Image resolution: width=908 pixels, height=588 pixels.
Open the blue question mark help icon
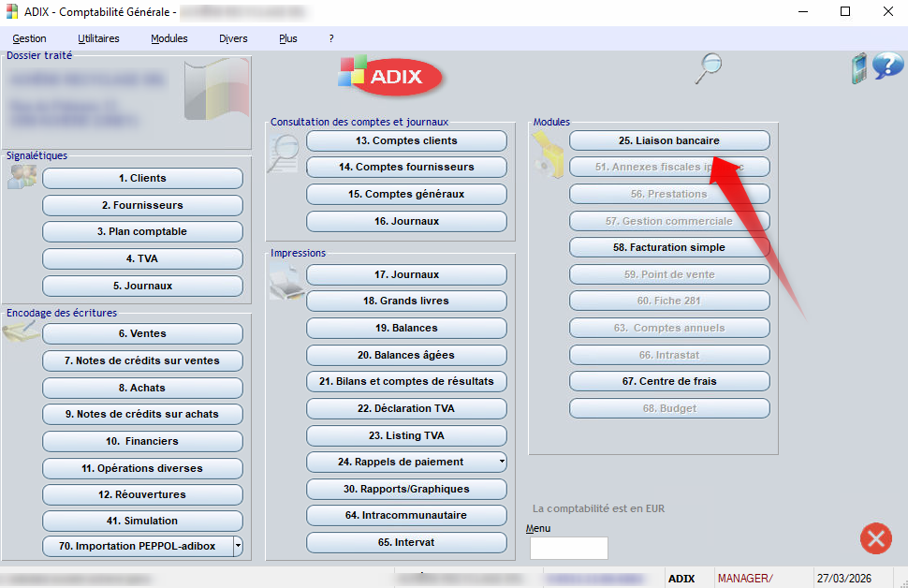click(887, 66)
